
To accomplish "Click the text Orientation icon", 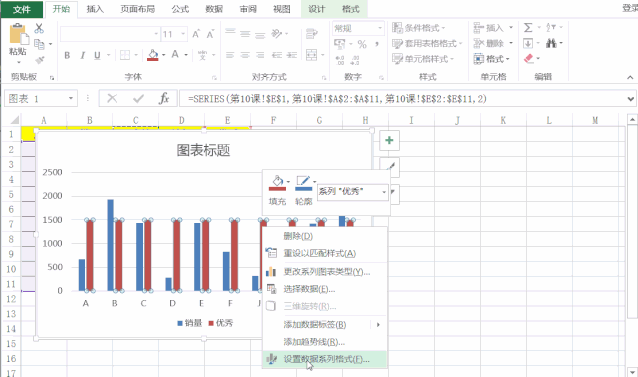I will tap(277, 33).
